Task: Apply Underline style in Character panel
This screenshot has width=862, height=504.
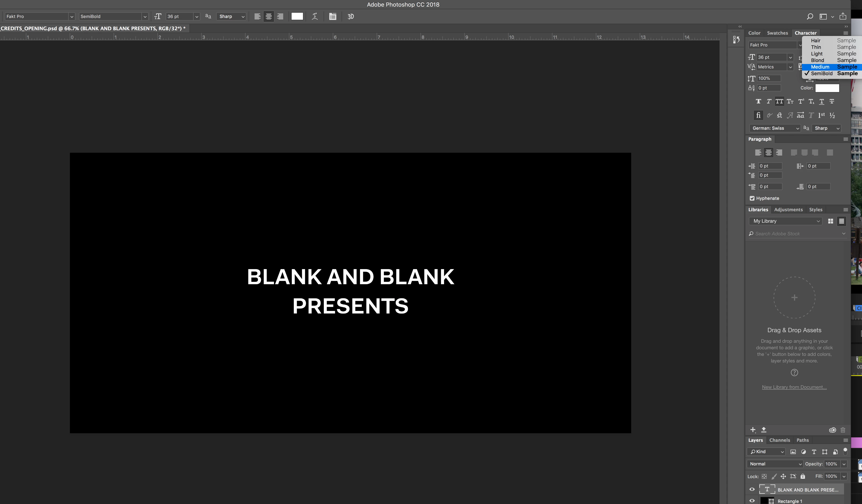Action: click(x=822, y=101)
